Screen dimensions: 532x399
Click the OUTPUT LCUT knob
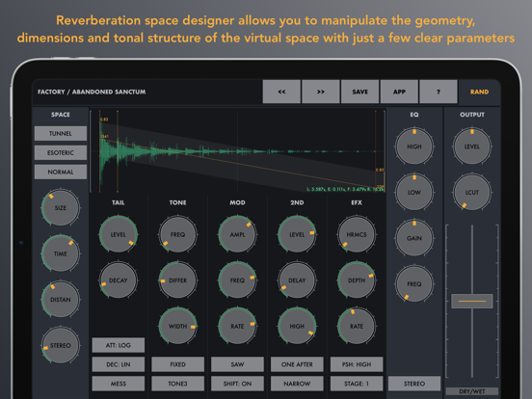(x=472, y=193)
